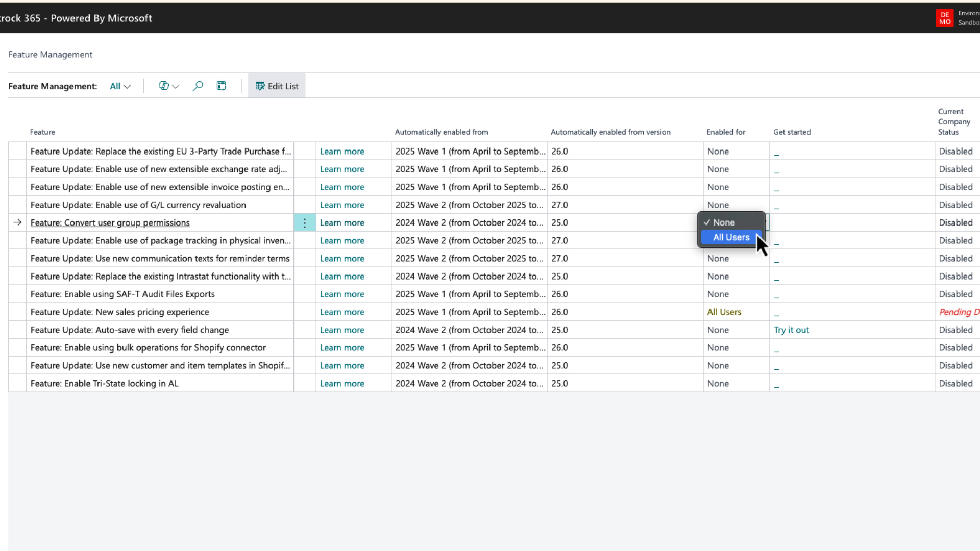
Task: Choose All Users in dropdown
Action: 731,237
